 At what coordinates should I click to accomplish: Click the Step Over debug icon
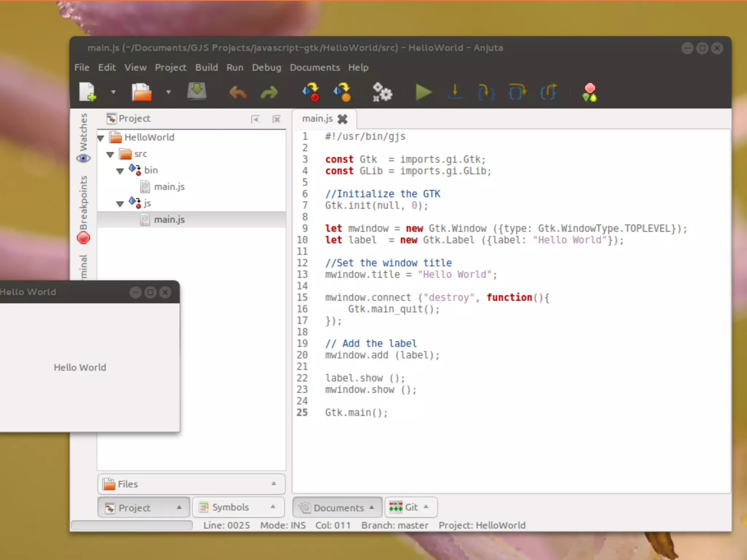click(517, 92)
